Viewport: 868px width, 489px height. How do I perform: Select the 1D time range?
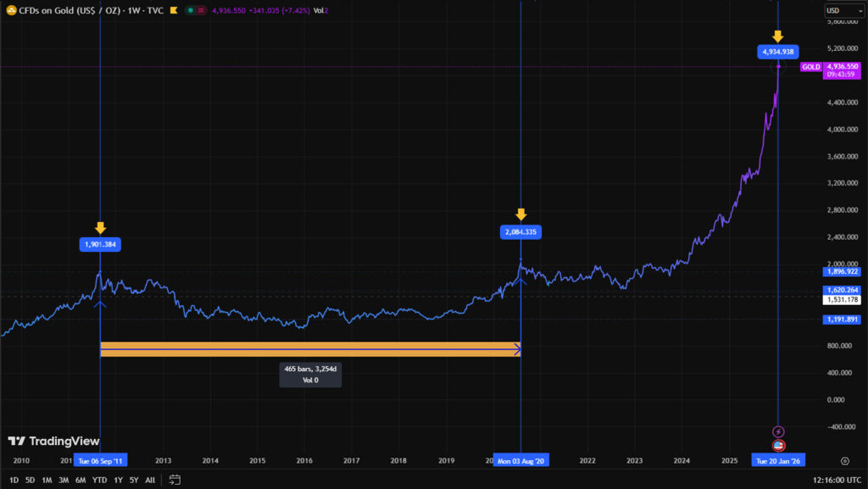click(x=14, y=481)
